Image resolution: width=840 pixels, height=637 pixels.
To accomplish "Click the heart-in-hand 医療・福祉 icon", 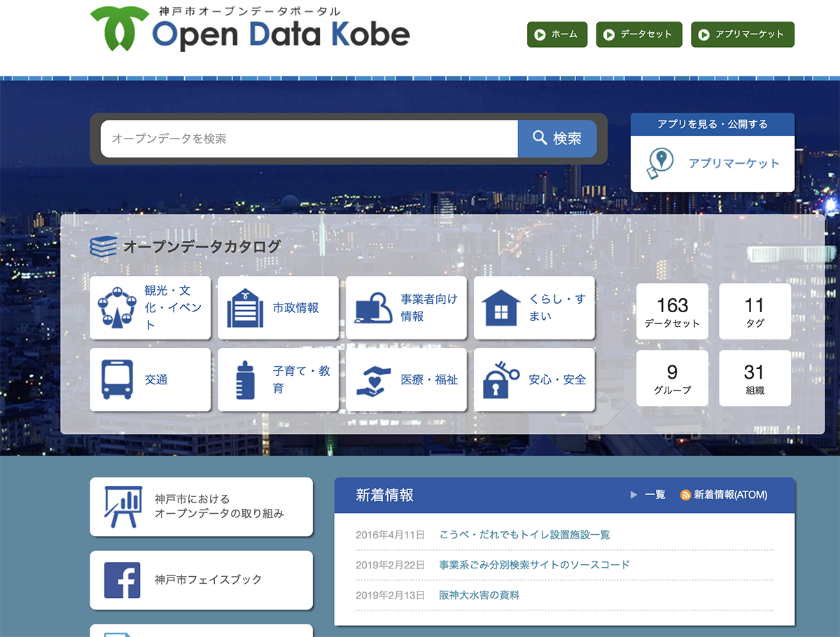I will point(373,379).
